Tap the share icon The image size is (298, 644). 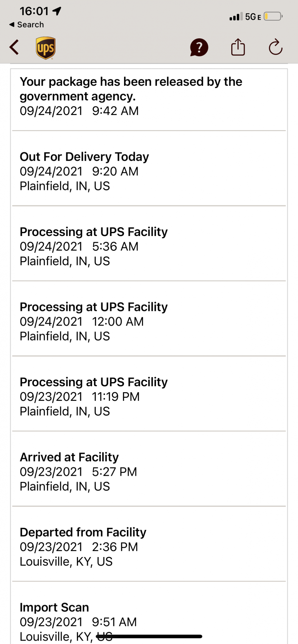[x=238, y=47]
